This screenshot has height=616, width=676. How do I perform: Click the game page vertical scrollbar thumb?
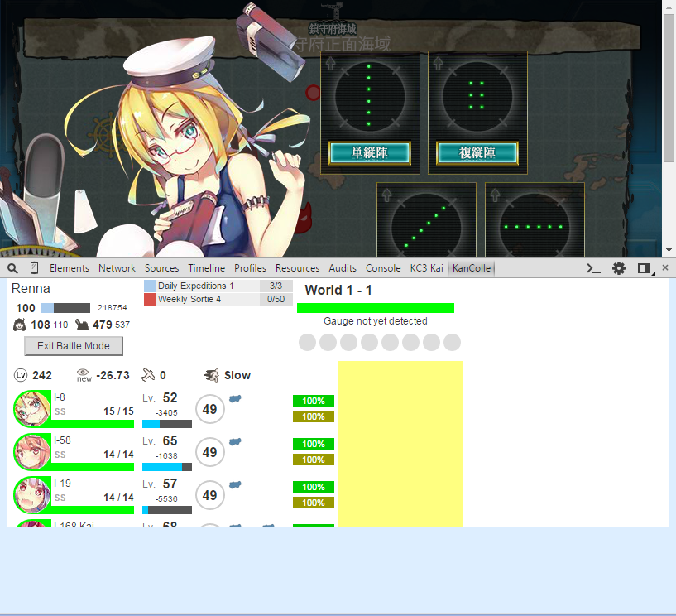[669, 89]
